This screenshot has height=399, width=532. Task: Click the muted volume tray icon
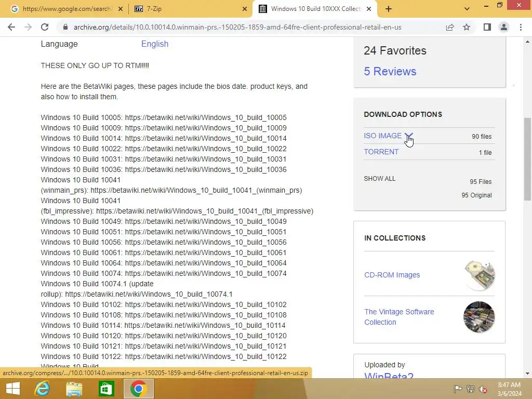click(x=483, y=389)
